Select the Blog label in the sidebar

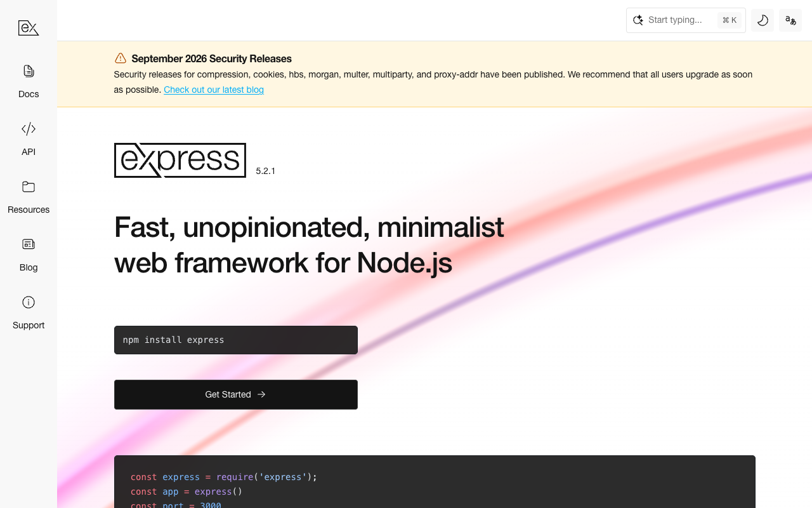click(29, 267)
